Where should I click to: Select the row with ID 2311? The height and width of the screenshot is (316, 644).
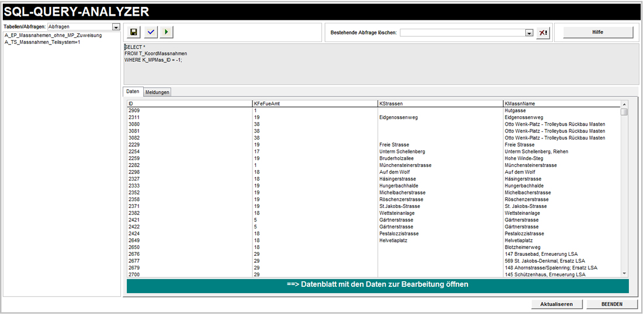(x=134, y=117)
